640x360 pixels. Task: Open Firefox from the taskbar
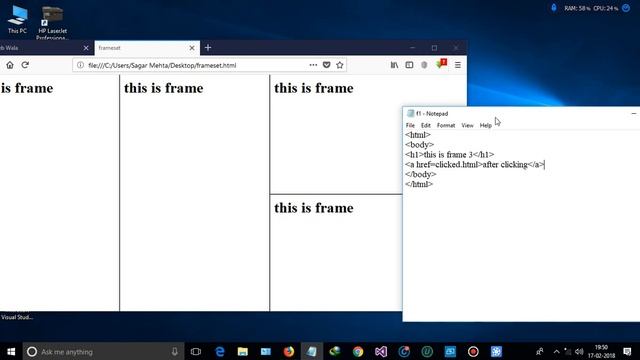[x=289, y=351]
